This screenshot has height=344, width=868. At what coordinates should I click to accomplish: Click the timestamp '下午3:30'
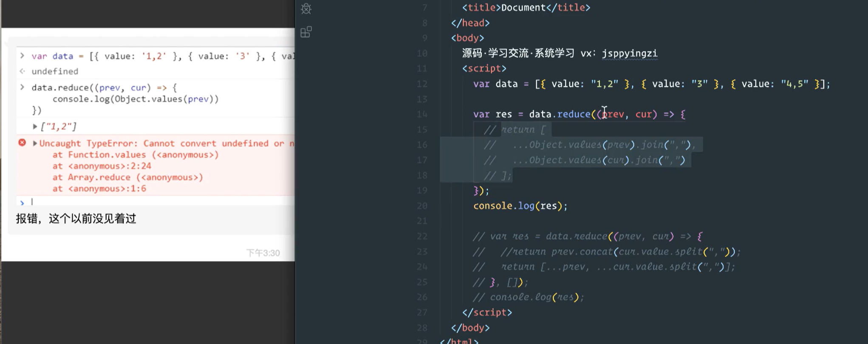point(263,253)
